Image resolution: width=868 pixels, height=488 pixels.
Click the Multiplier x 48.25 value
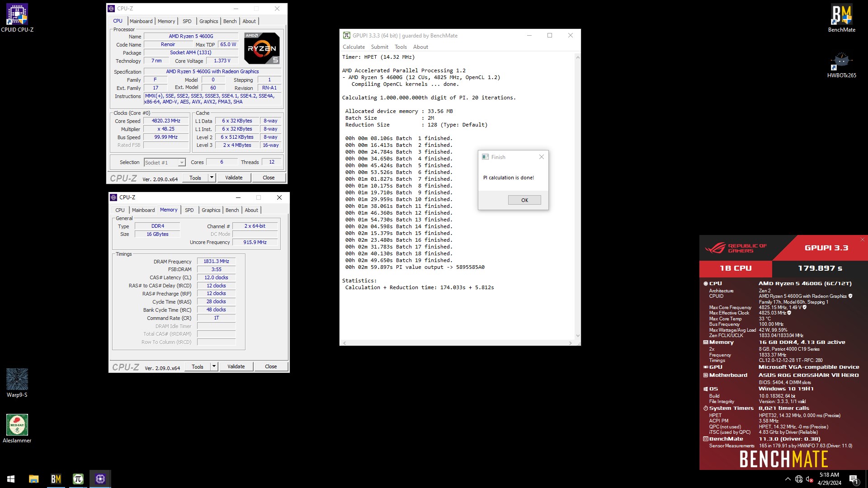point(166,129)
